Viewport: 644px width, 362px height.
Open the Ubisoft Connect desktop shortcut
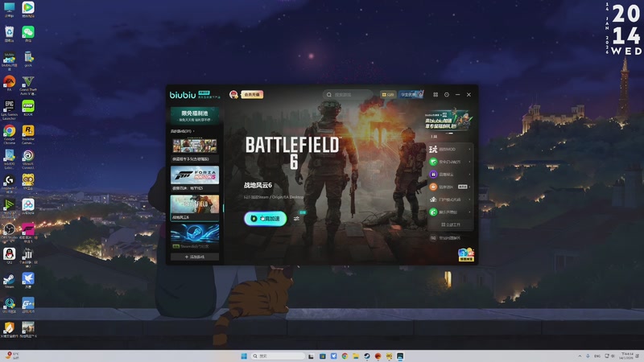(x=28, y=159)
